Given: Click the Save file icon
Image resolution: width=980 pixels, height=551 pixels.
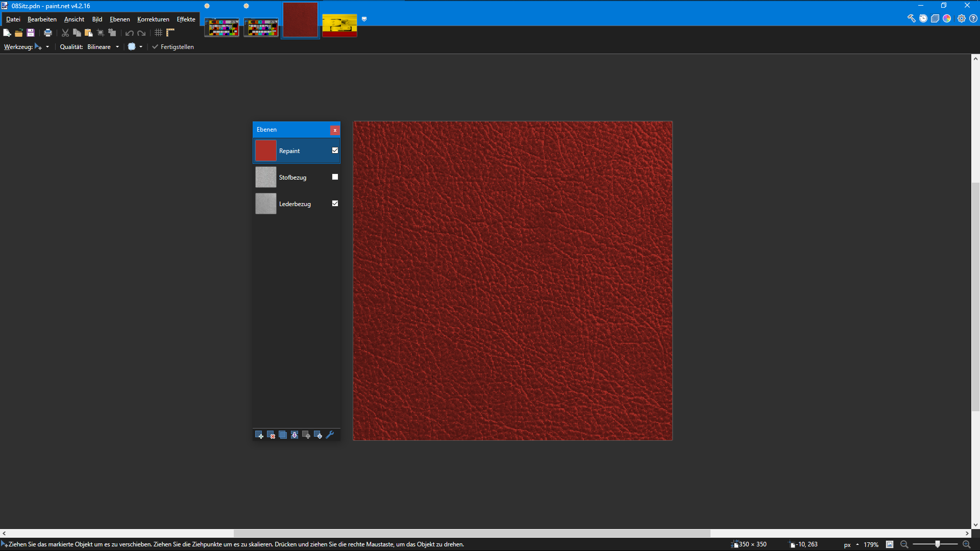Looking at the screenshot, I should (x=31, y=33).
